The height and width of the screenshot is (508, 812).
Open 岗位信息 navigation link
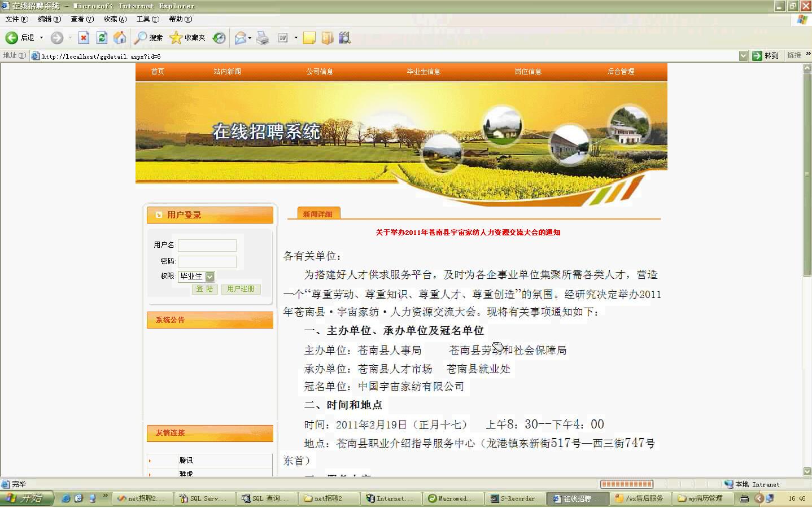[528, 72]
